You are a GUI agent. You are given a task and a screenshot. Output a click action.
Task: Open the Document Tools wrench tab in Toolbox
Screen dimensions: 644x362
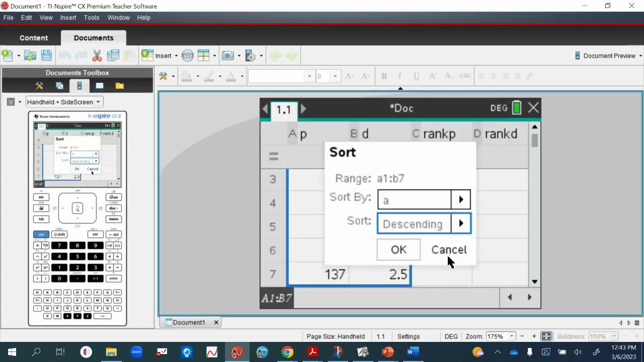(x=39, y=86)
